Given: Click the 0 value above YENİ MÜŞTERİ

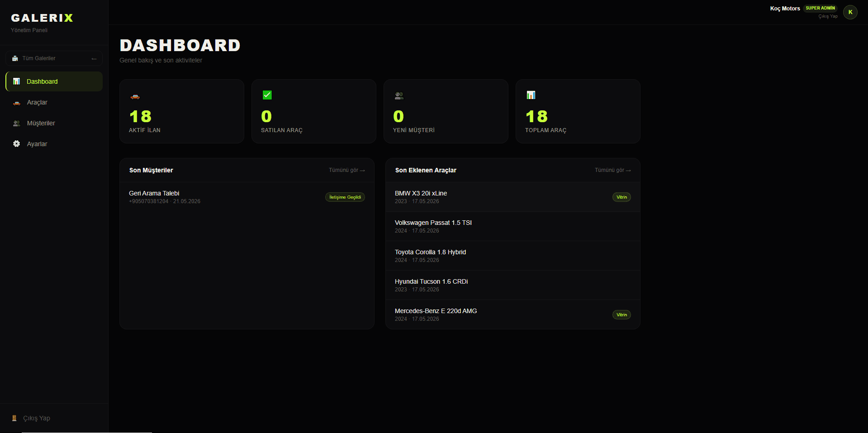Looking at the screenshot, I should [398, 116].
